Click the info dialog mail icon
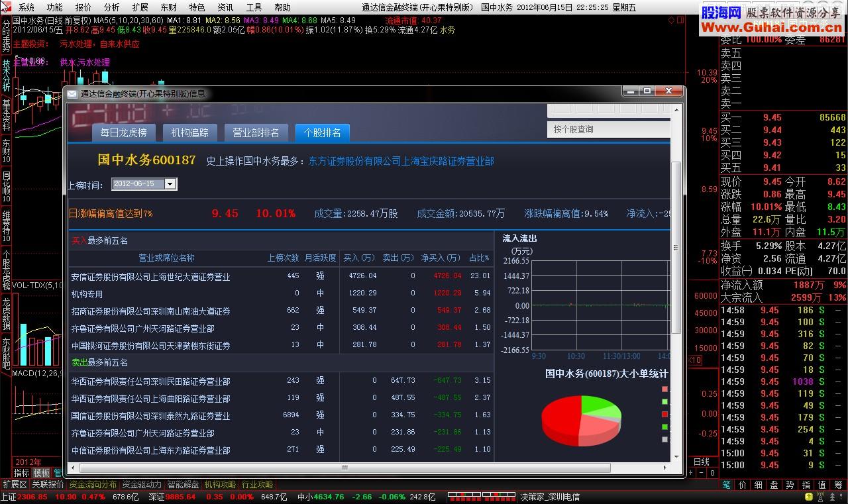 point(72,93)
